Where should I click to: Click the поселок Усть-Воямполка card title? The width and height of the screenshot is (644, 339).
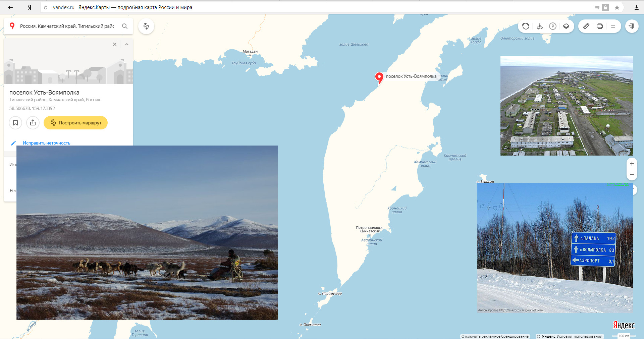(x=44, y=93)
